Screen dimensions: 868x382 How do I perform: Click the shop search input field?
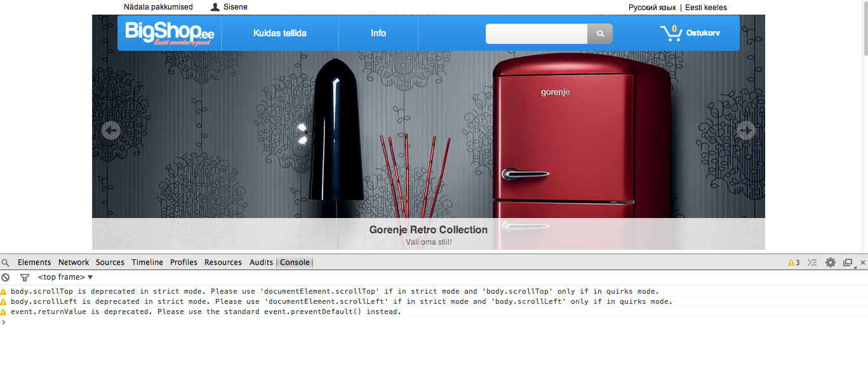(537, 34)
